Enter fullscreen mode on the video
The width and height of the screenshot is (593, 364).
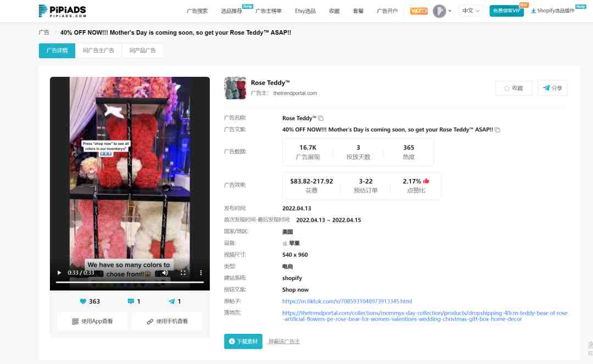(x=183, y=272)
